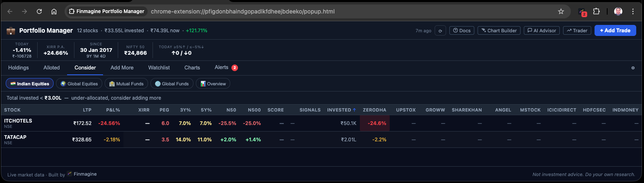
Task: Go to the Watchlist tab
Action: coord(159,68)
